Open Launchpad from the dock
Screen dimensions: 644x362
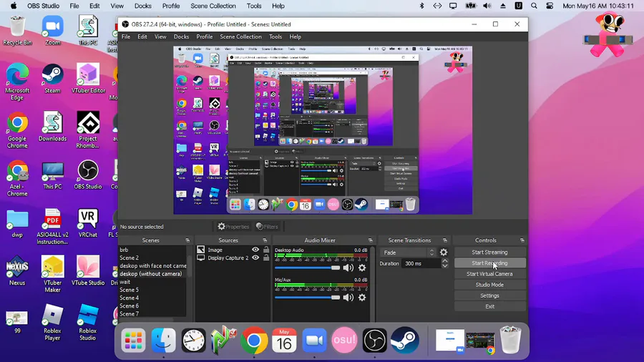pos(134,341)
